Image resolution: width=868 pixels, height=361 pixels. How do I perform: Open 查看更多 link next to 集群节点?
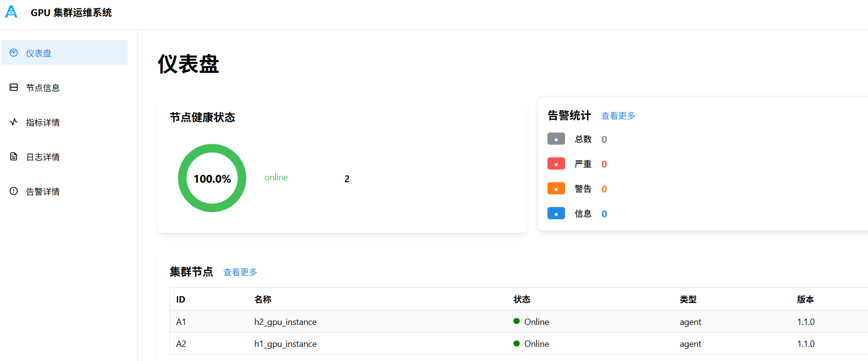click(240, 272)
